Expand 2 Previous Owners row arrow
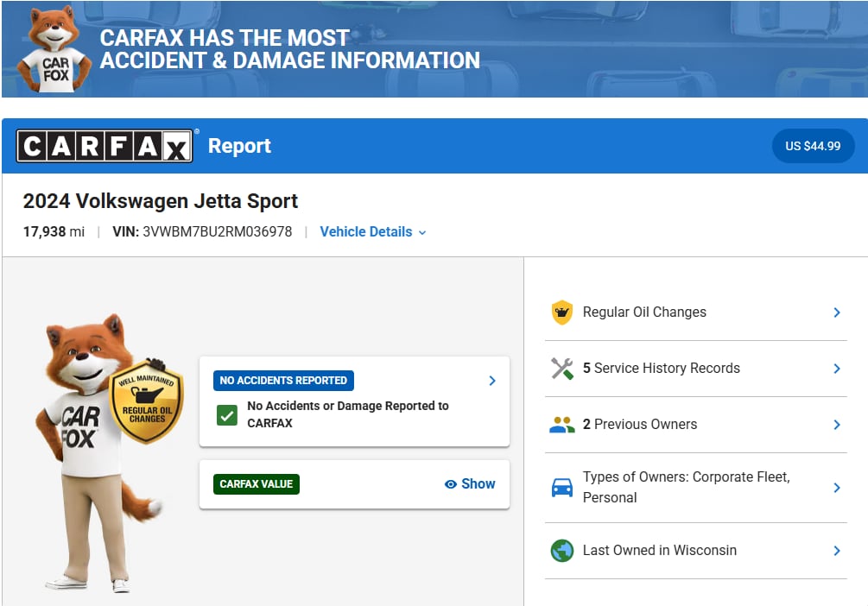The width and height of the screenshot is (868, 606). (x=837, y=425)
